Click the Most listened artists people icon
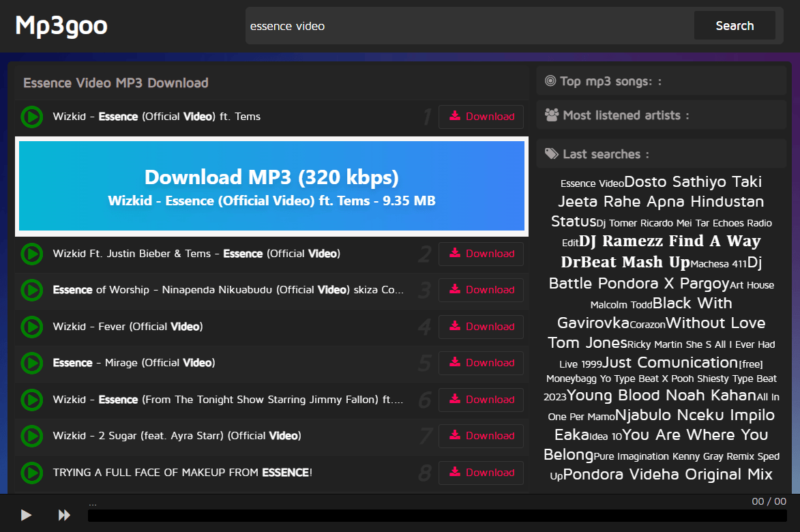This screenshot has width=800, height=532. coord(552,115)
